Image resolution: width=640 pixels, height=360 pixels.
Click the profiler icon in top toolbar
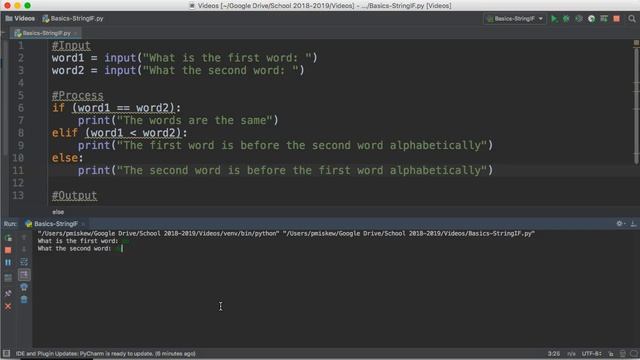pyautogui.click(x=591, y=19)
